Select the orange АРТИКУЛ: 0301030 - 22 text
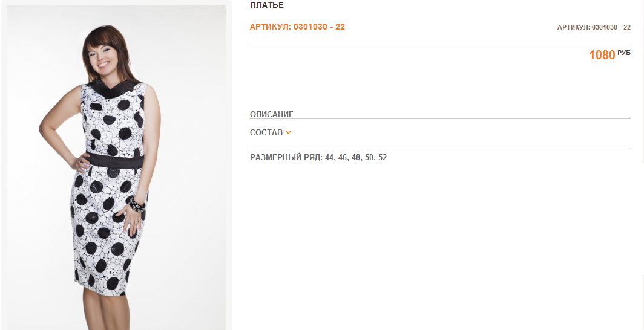644x330 pixels. (297, 27)
